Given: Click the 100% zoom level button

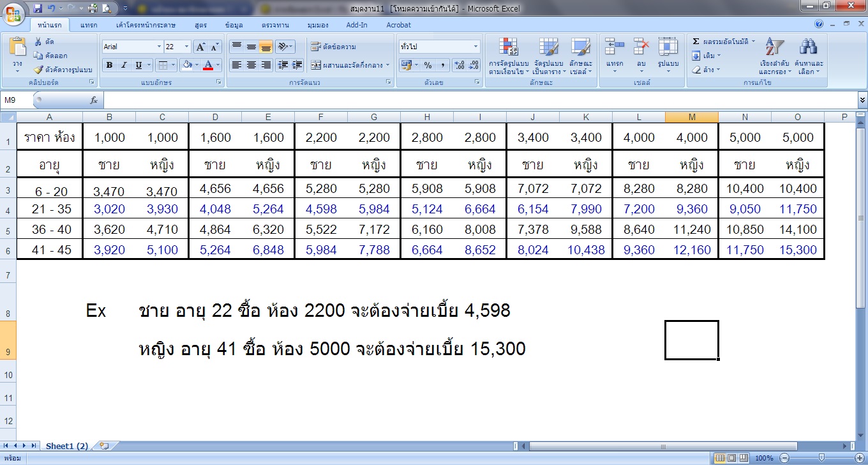Looking at the screenshot, I should click(x=764, y=458).
